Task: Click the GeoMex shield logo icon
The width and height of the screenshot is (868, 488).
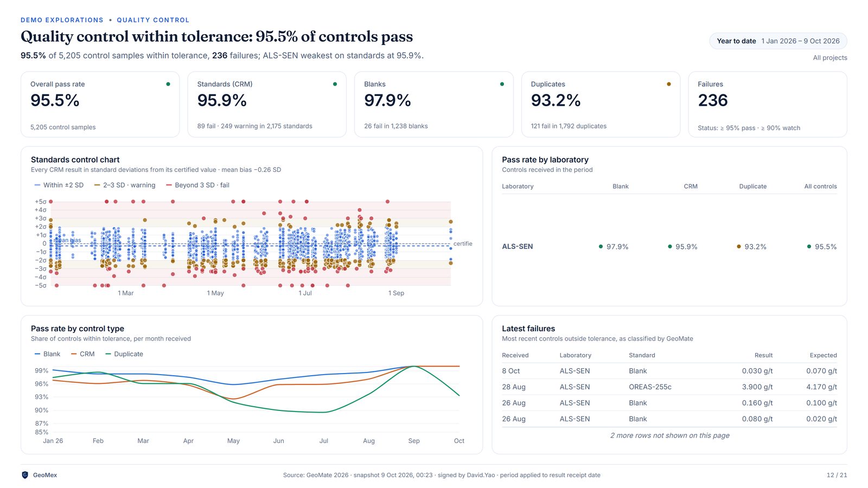Action: pyautogui.click(x=24, y=475)
